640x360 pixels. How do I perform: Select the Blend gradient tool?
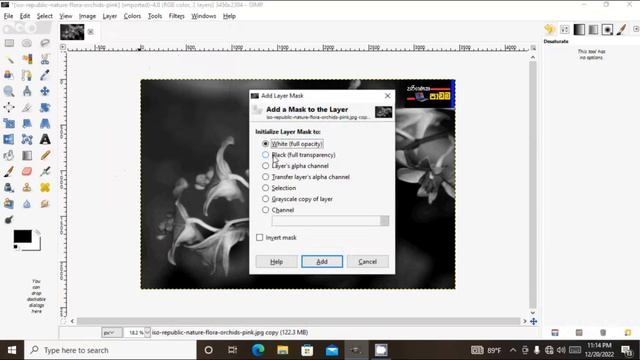click(x=27, y=156)
